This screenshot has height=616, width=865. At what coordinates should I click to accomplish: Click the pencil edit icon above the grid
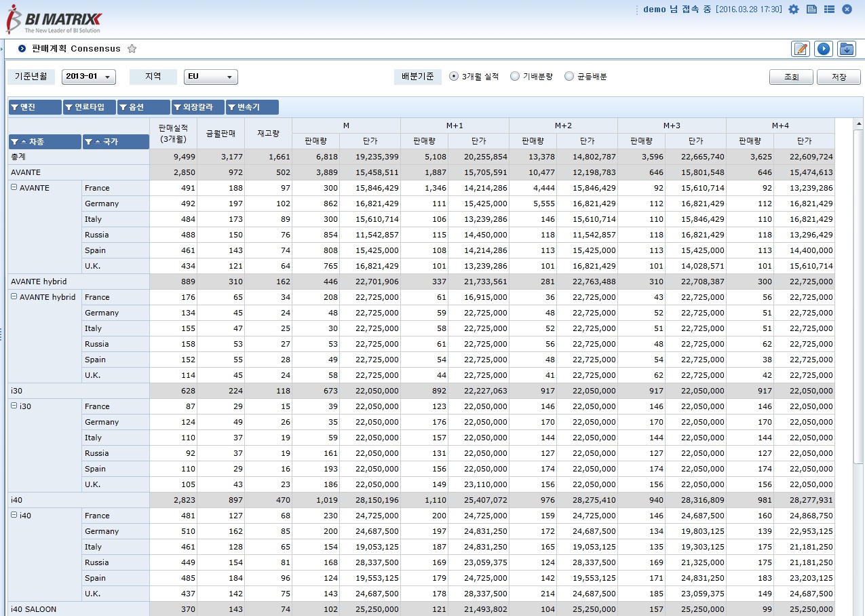pyautogui.click(x=800, y=48)
